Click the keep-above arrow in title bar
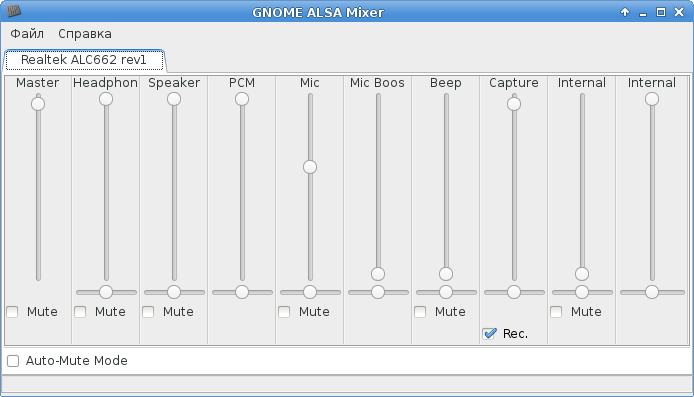Screen dimensions: 694x397 point(625,12)
